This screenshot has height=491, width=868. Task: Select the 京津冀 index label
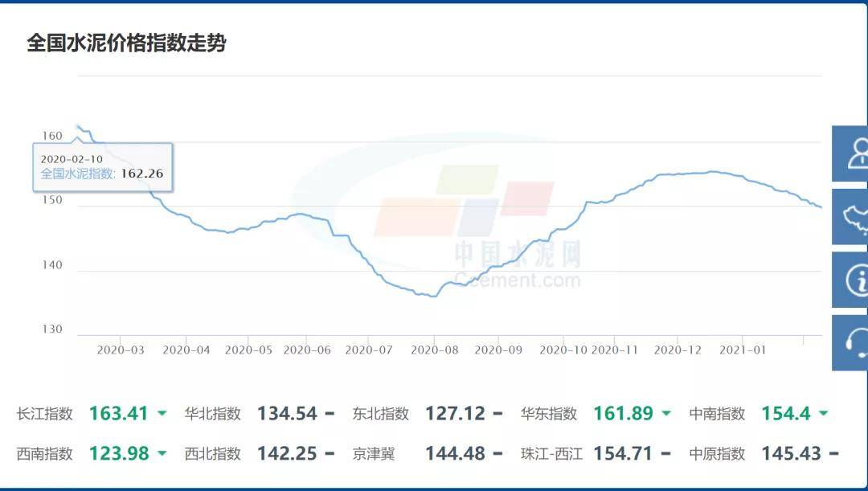[374, 454]
